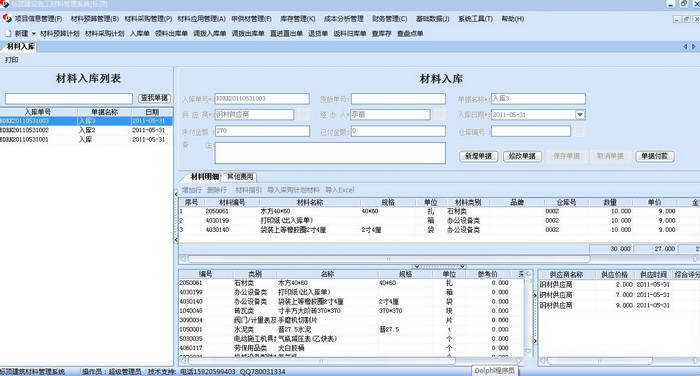Click 入库单号 column header in receipt list
This screenshot has height=376, width=700.
pos(38,112)
